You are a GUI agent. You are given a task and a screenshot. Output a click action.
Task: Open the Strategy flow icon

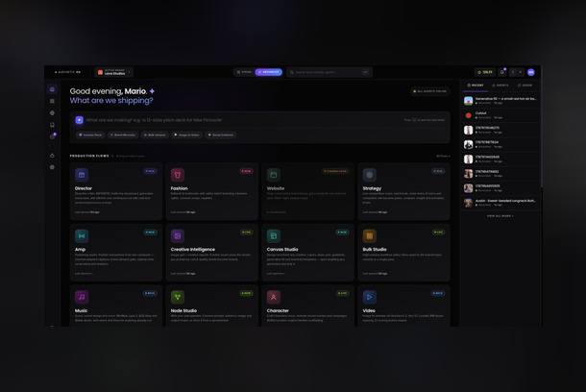pos(370,175)
